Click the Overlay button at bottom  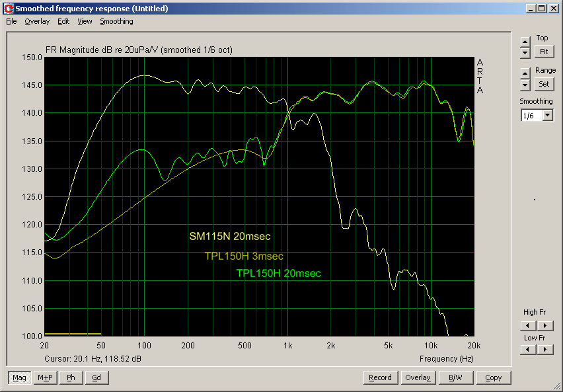tap(418, 377)
